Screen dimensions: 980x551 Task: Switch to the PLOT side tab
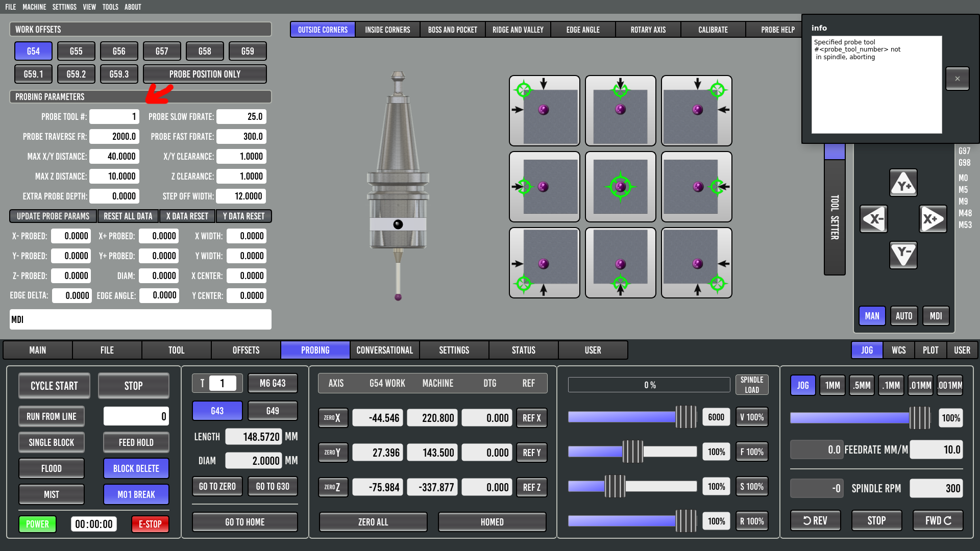pyautogui.click(x=930, y=350)
